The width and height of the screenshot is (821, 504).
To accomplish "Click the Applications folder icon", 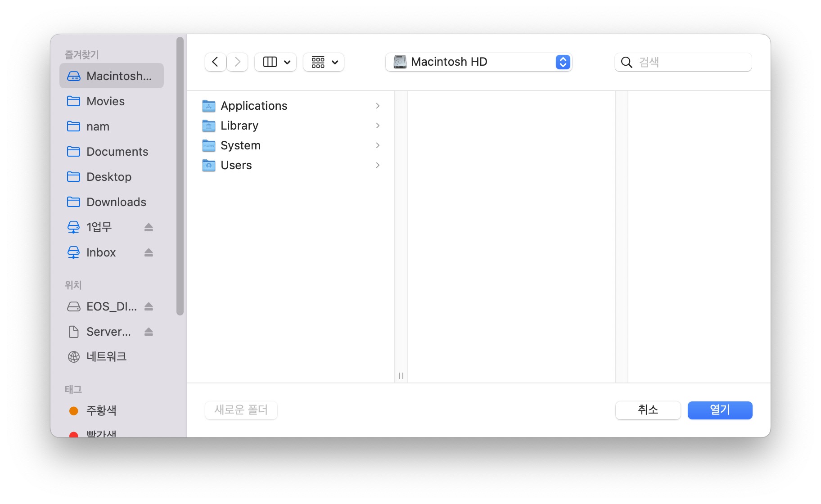I will coord(209,106).
